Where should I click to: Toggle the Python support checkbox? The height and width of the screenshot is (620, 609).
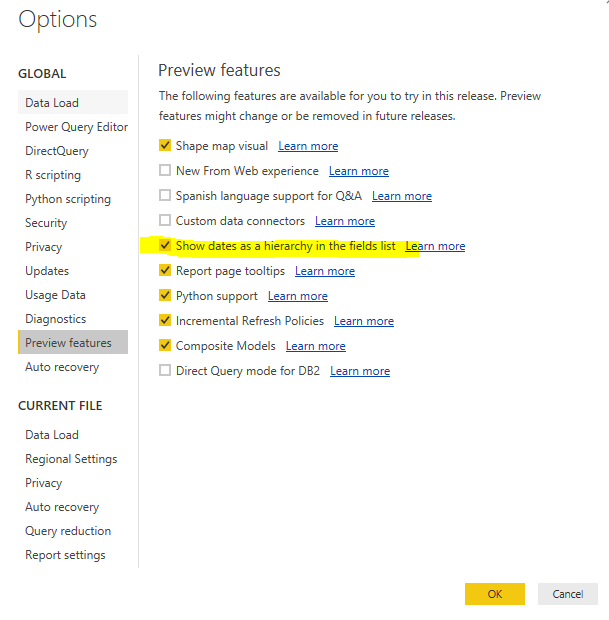(165, 295)
